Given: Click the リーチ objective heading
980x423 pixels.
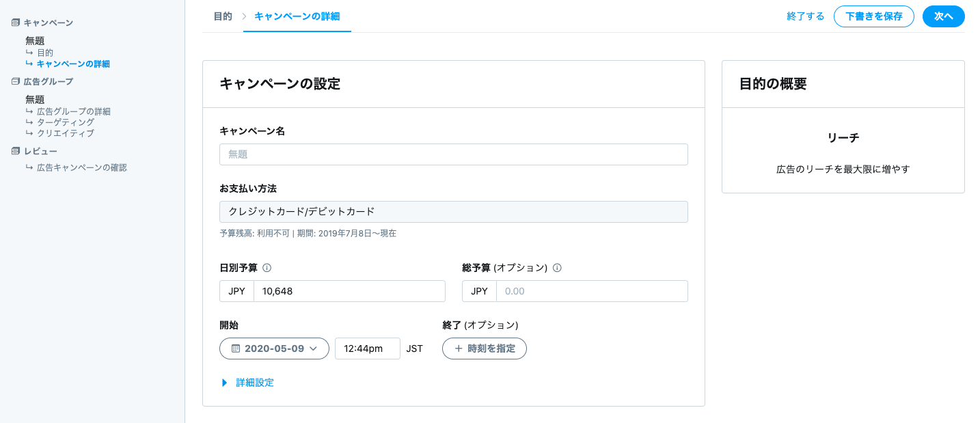Looking at the screenshot, I should [843, 138].
